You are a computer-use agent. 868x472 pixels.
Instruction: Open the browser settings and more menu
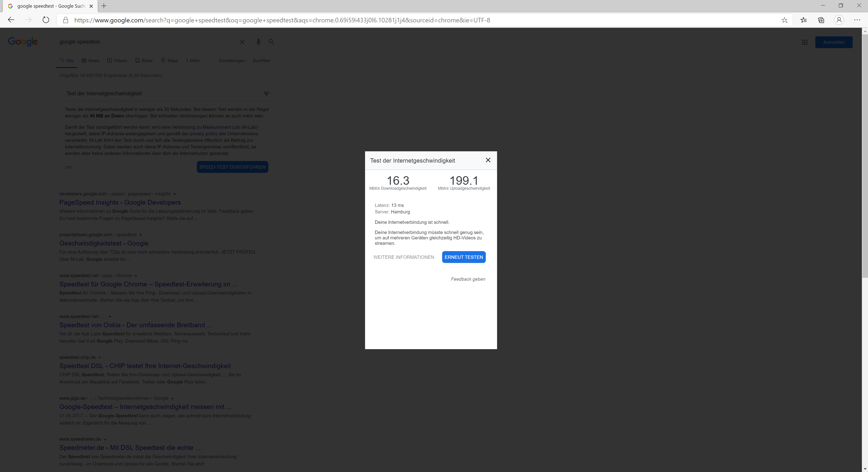point(857,20)
